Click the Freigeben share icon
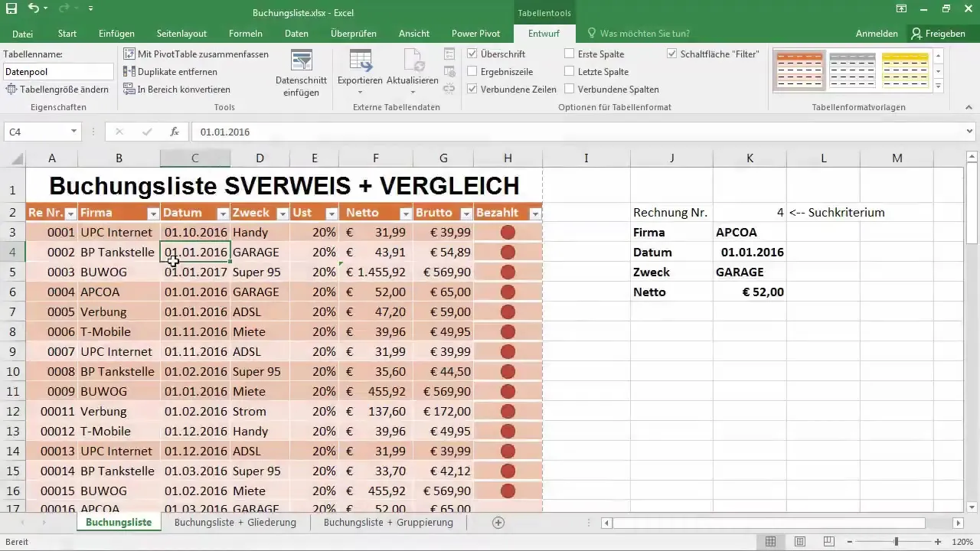This screenshot has width=980, height=551. 916,34
